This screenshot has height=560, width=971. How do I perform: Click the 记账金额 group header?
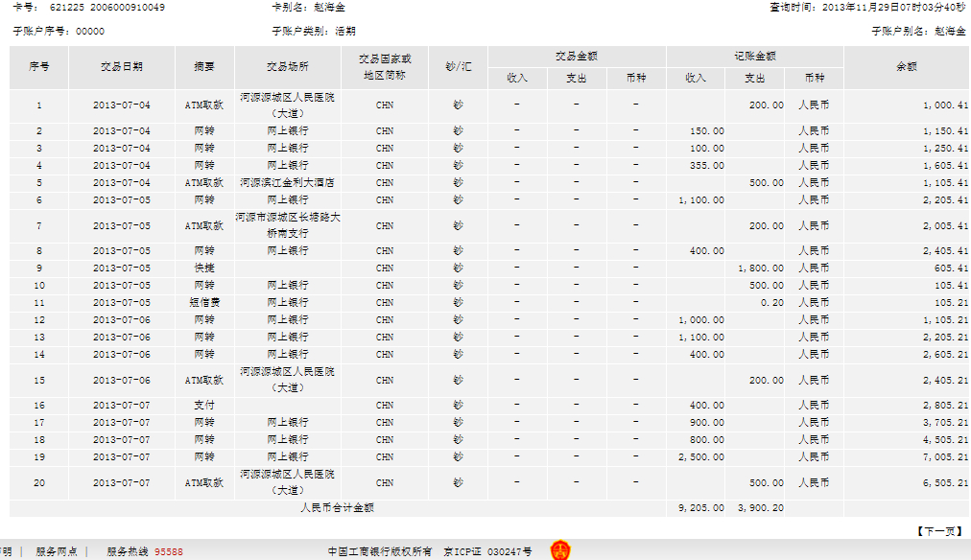(755, 57)
